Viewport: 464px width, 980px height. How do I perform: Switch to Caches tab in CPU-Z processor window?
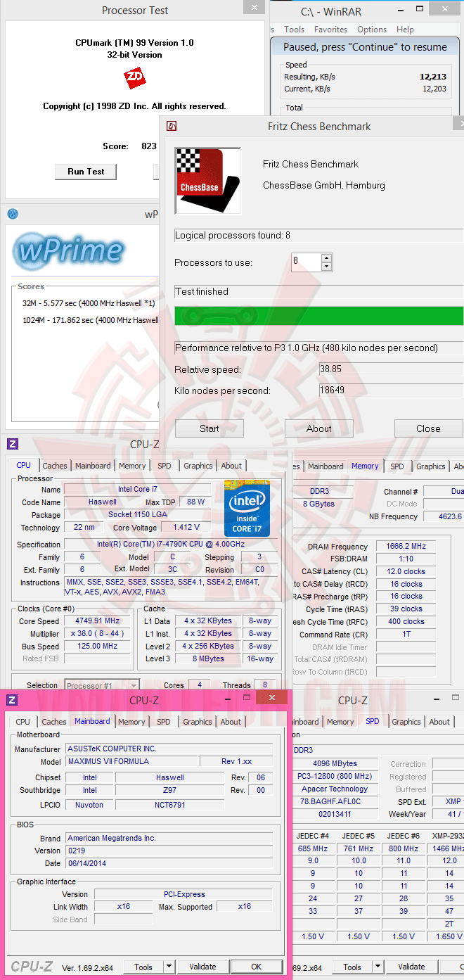click(55, 466)
